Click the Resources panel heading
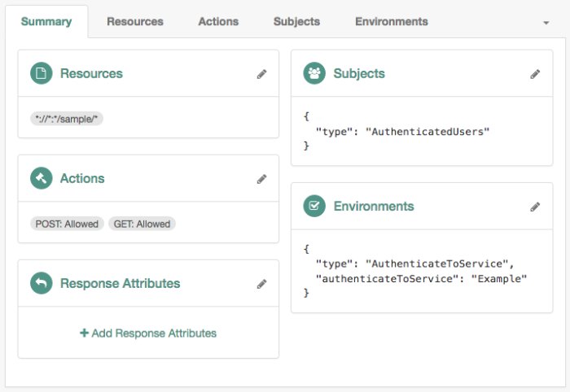570x392 pixels. pos(91,73)
